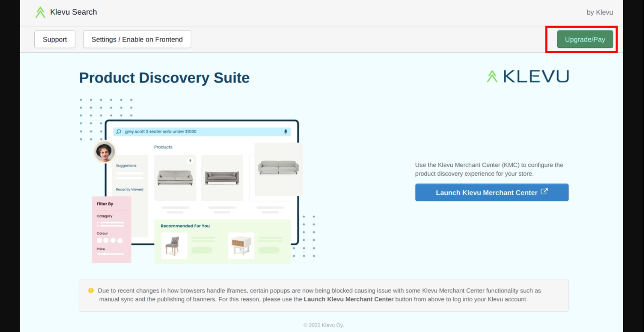Viewport: 644px width, 332px height.
Task: Click the "Use the Klevu Merchant Center (KMC)" description
Action: click(x=489, y=169)
